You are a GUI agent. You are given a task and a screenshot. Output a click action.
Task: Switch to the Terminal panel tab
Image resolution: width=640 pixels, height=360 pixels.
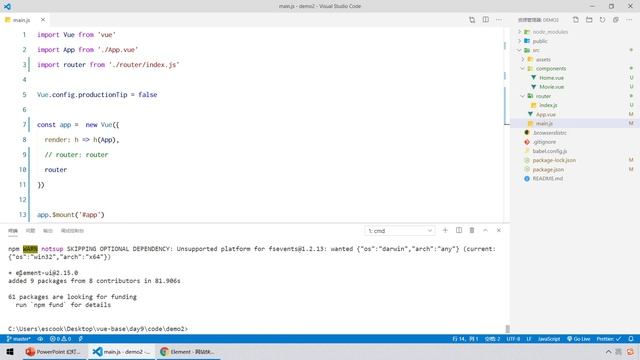pyautogui.click(x=13, y=231)
